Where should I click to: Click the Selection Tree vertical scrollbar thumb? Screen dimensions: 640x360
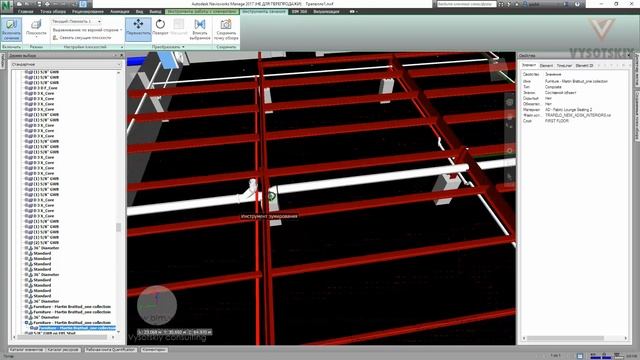tap(119, 227)
